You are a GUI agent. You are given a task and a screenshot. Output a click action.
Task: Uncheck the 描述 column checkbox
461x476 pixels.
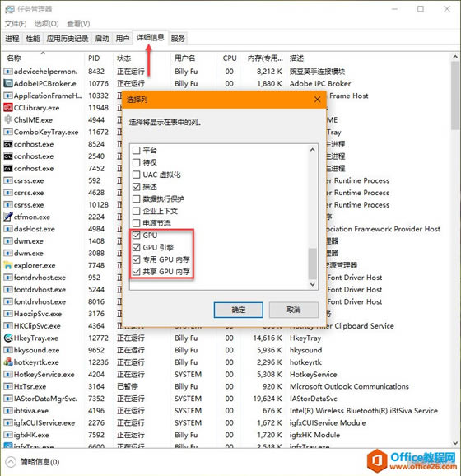coord(137,187)
